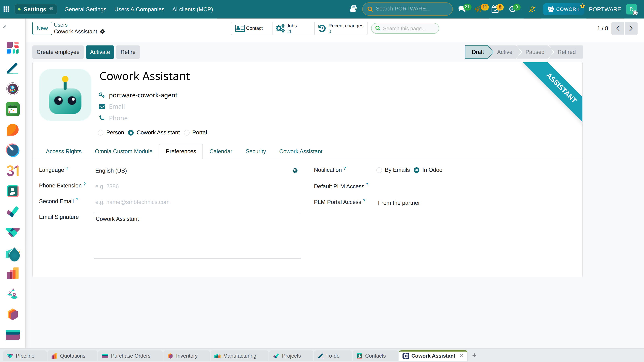Image resolution: width=644 pixels, height=362 pixels.
Task: Open Users & Companies menu
Action: pos(139,9)
